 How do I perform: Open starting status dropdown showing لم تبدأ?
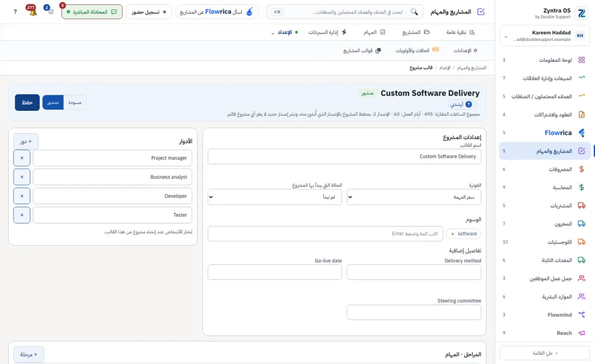point(275,197)
